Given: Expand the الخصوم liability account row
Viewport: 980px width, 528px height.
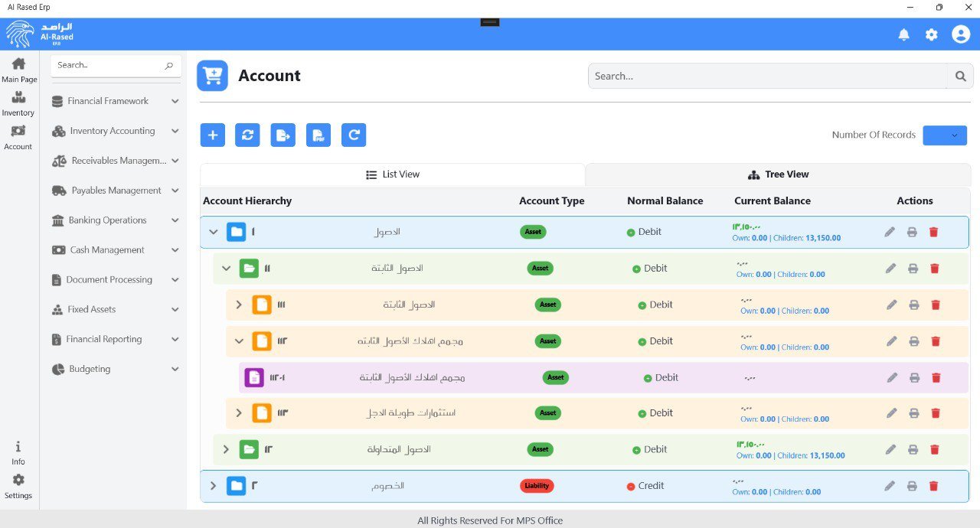Looking at the screenshot, I should tap(213, 485).
